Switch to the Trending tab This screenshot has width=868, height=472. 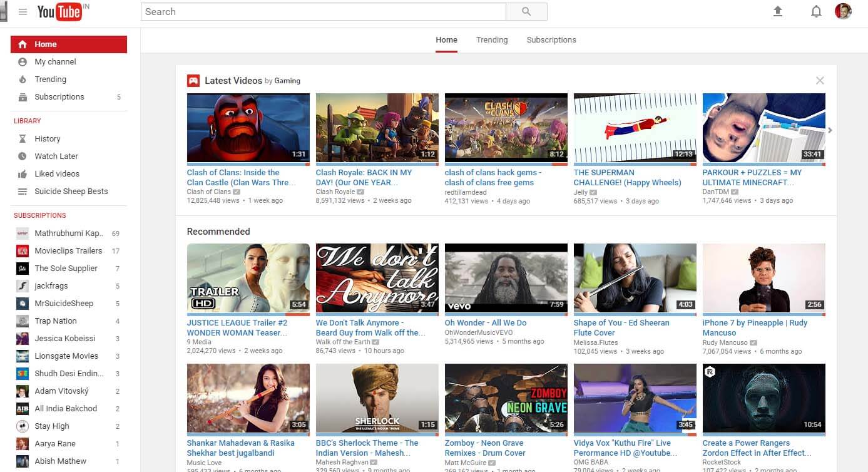(492, 40)
